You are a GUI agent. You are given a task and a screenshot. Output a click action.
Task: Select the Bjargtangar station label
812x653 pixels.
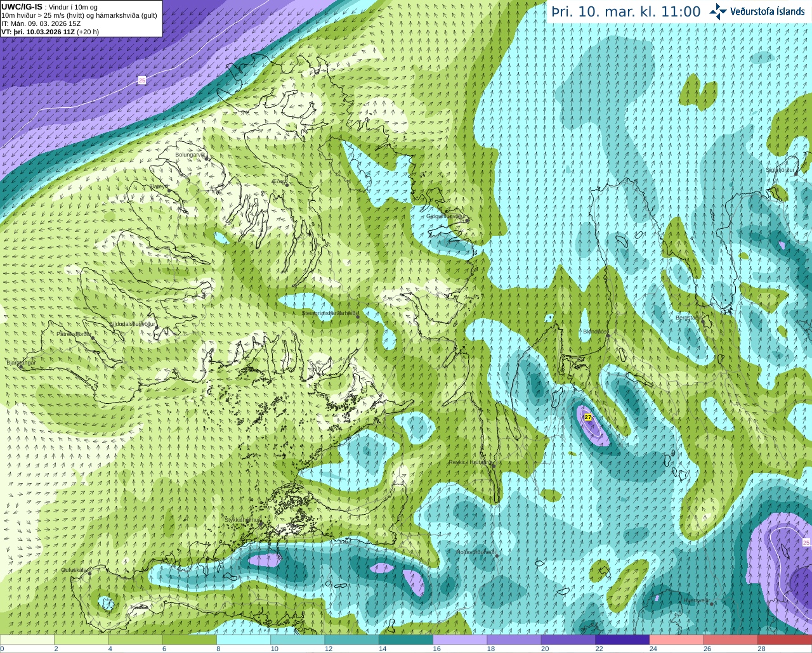click(x=21, y=362)
